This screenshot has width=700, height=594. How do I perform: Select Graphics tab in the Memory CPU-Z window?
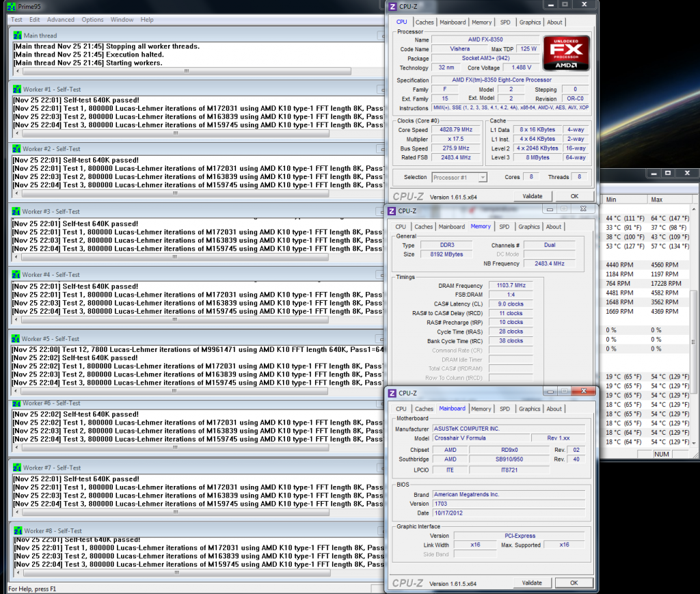[529, 227]
